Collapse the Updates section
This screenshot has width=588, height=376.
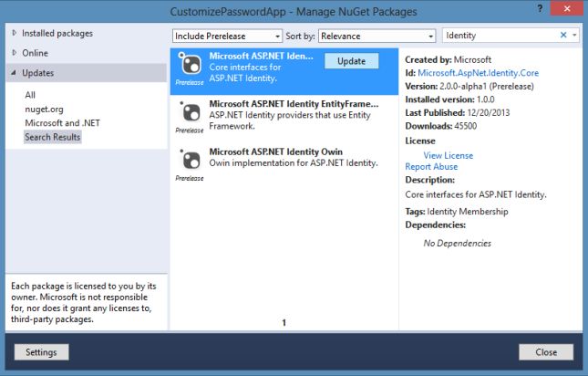coord(14,73)
